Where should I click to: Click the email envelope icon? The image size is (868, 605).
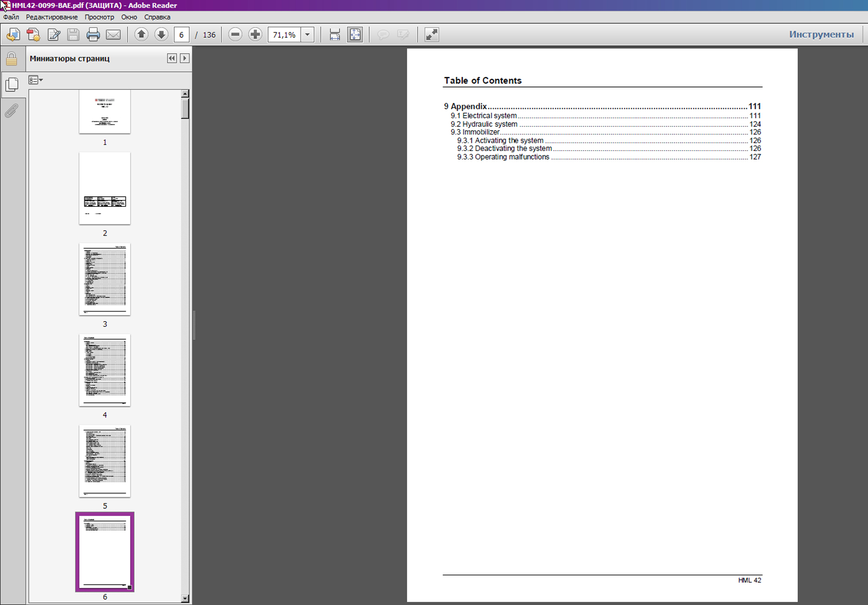click(x=113, y=35)
